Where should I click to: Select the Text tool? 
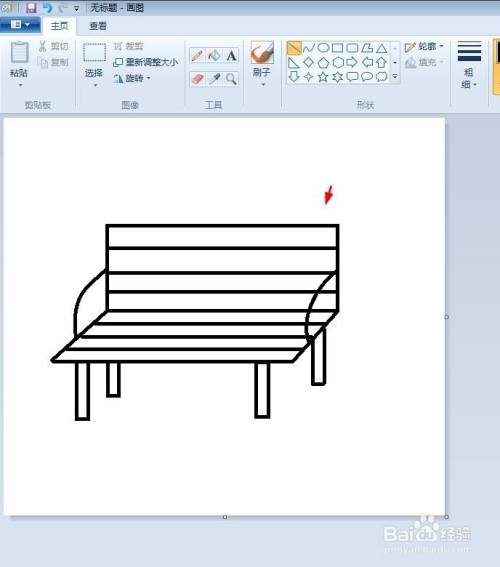click(x=231, y=56)
